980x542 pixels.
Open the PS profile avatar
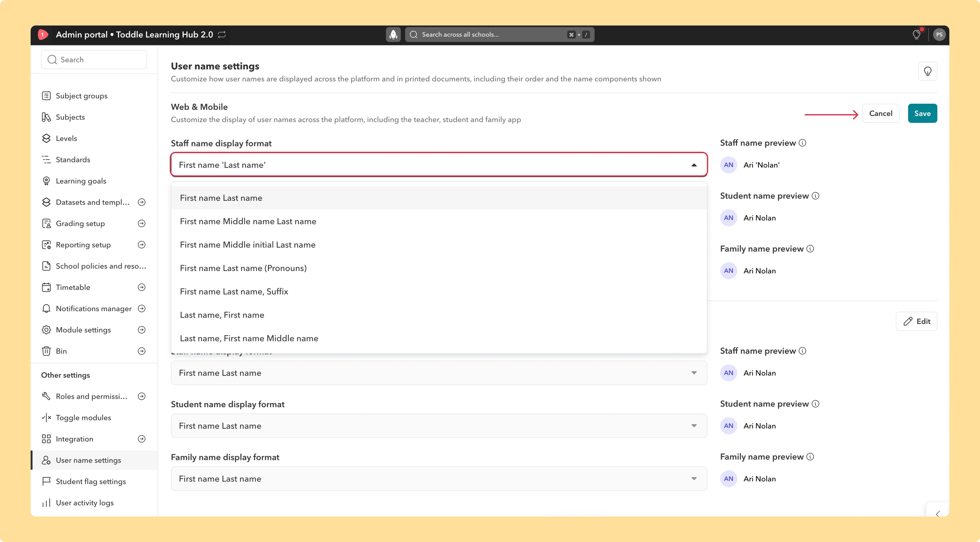(x=939, y=35)
